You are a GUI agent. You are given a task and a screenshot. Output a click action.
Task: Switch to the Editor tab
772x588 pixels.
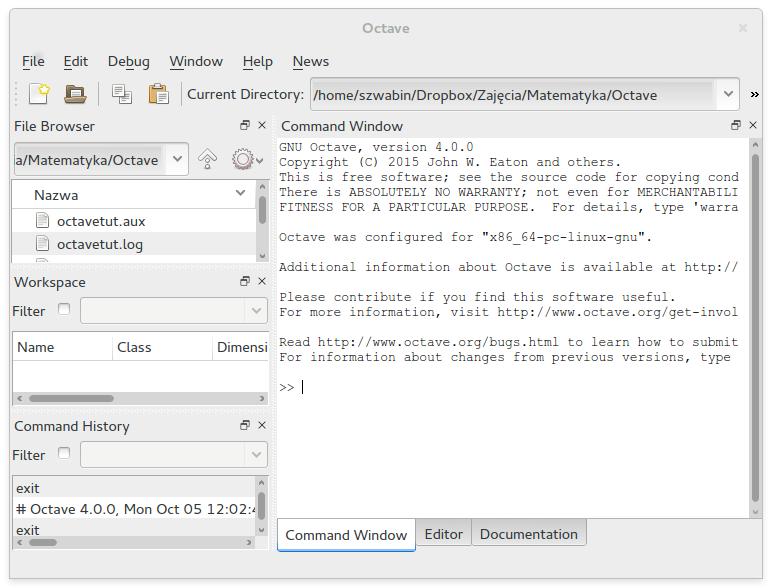(x=444, y=534)
